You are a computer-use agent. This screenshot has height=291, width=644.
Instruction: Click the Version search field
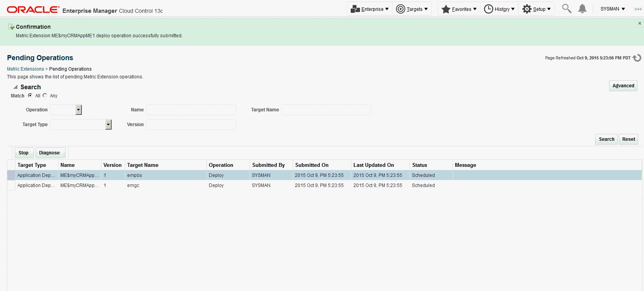[191, 125]
